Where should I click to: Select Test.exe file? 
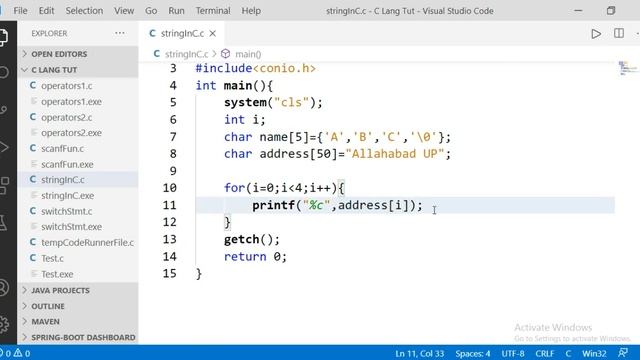(x=78, y=274)
